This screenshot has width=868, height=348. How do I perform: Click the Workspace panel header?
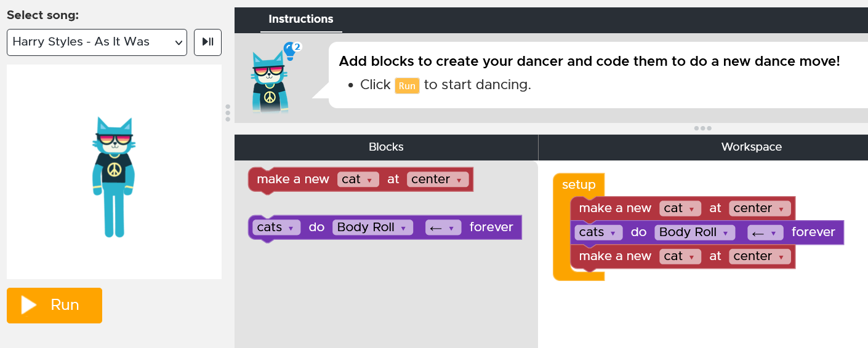point(703,148)
